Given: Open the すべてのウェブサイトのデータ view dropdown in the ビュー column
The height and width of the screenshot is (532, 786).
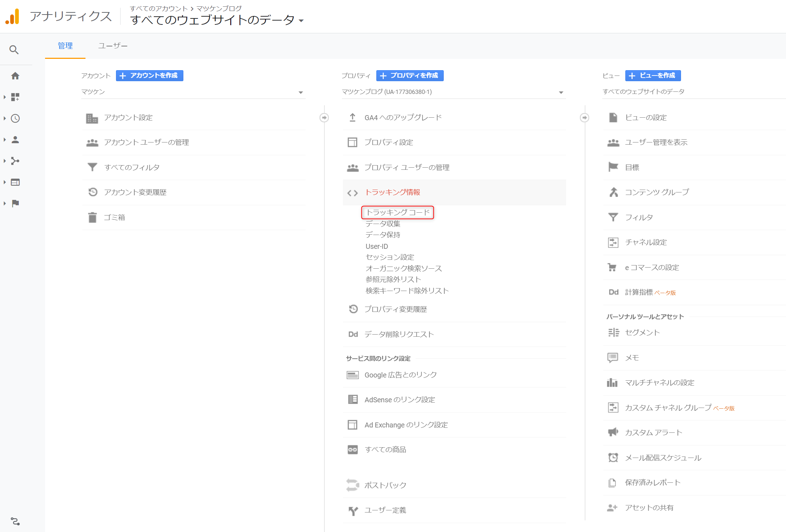Looking at the screenshot, I should click(x=694, y=92).
